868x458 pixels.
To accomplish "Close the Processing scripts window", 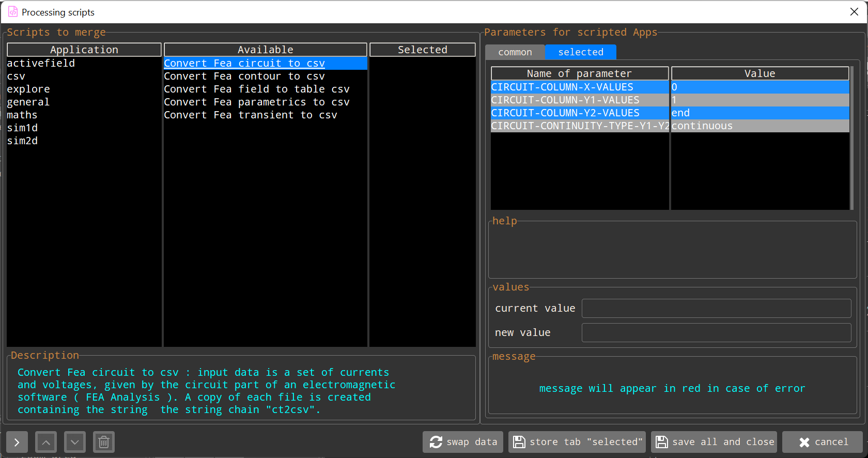I will 854,12.
